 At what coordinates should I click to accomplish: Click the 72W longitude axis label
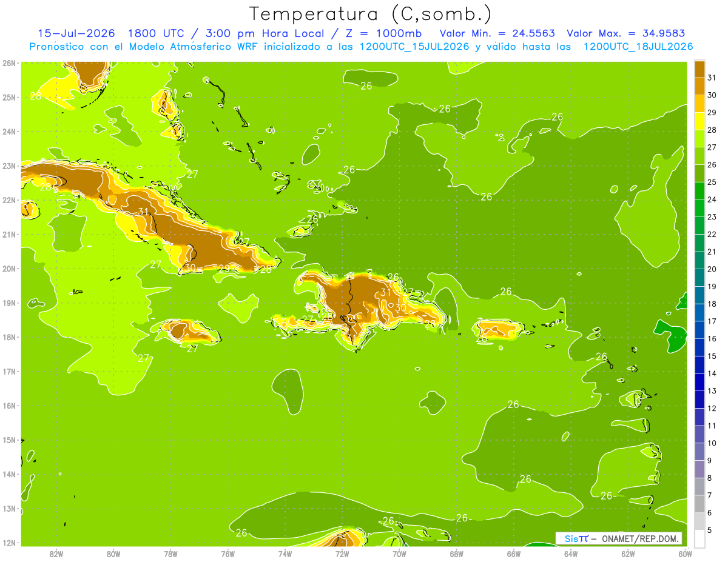tap(342, 554)
